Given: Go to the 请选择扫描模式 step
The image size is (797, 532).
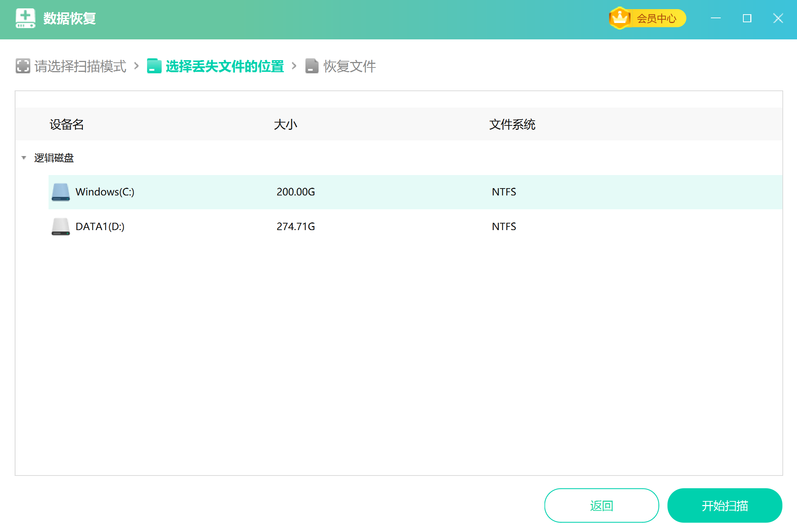Looking at the screenshot, I should pos(80,66).
